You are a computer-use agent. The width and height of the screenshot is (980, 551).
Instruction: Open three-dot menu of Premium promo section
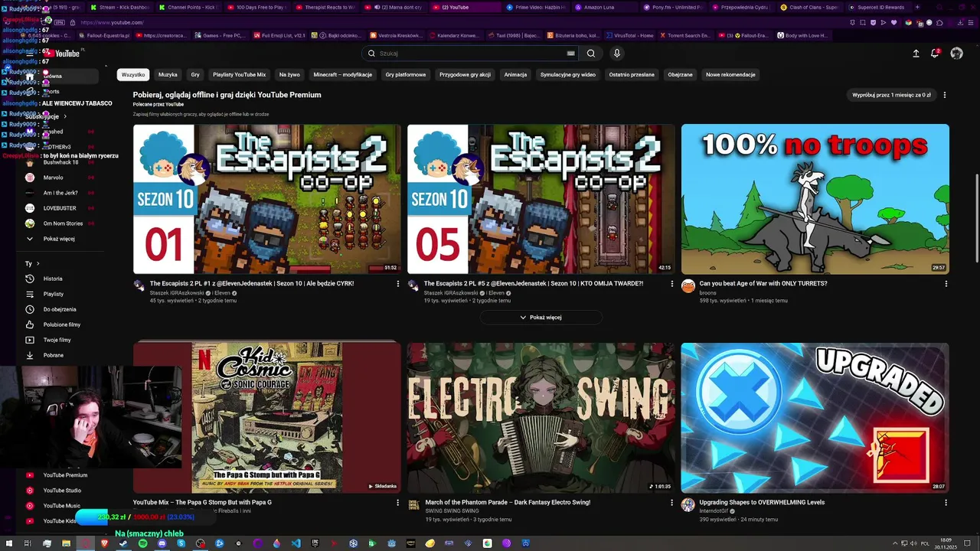(945, 95)
